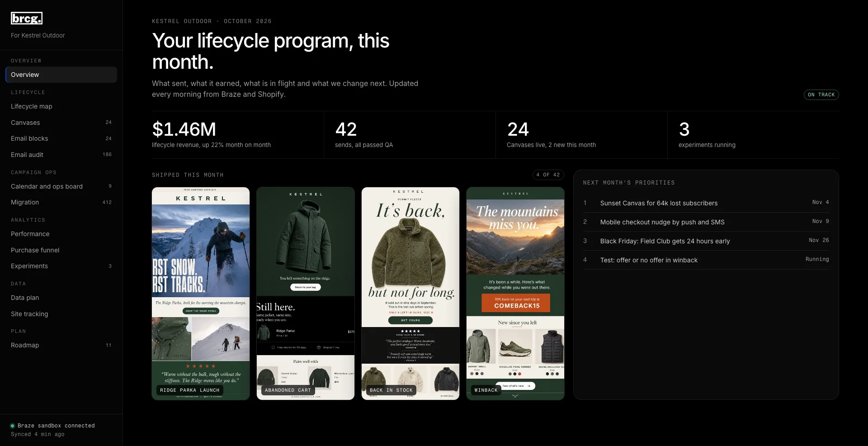The width and height of the screenshot is (868, 446).
Task: Click the $1.46M lifecycle revenue stat
Action: [238, 135]
